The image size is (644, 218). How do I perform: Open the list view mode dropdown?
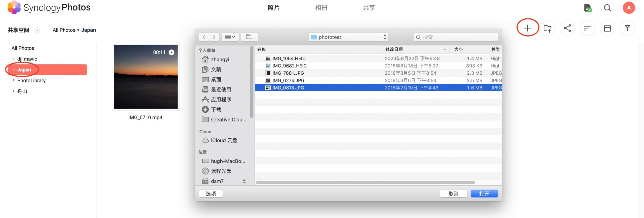click(x=230, y=37)
